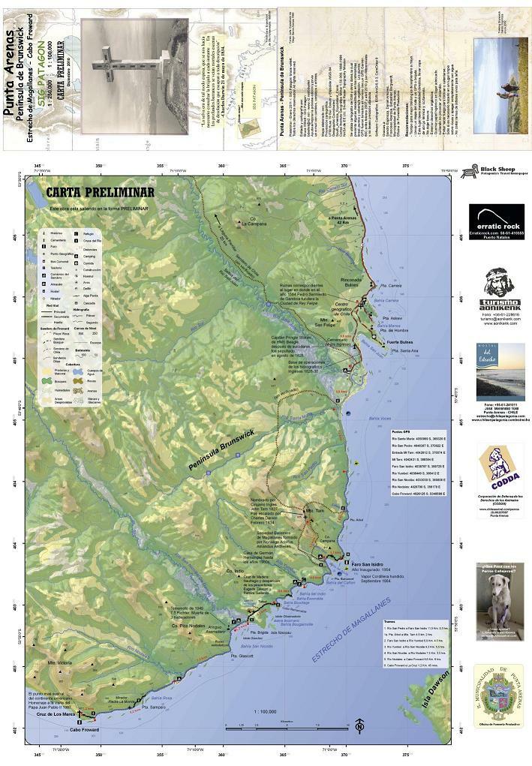Screen dimensions: 532x766
Task: Click the Hidrografía legend heading
Action: [x=80, y=310]
